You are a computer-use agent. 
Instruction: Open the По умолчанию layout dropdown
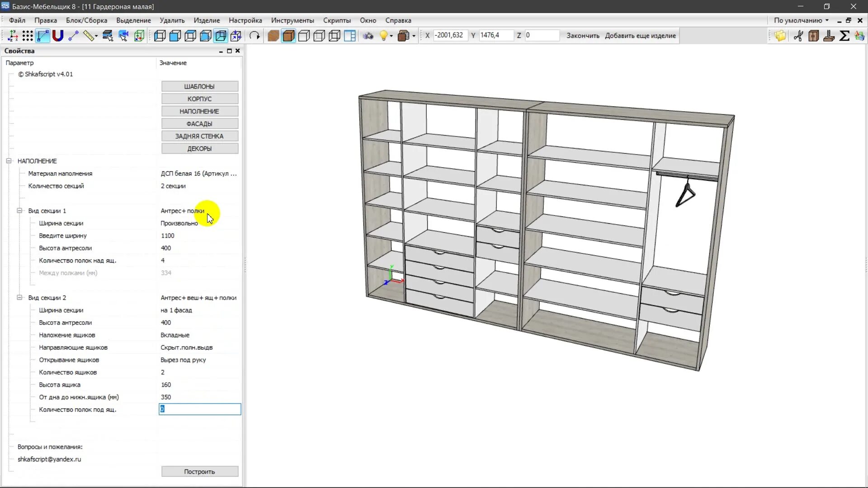click(801, 20)
